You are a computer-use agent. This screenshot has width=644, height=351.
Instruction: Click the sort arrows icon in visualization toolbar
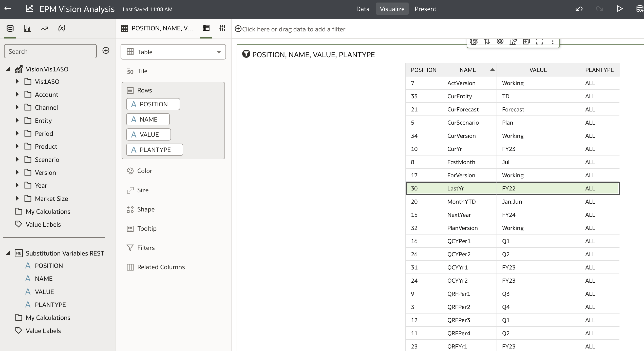tap(487, 42)
